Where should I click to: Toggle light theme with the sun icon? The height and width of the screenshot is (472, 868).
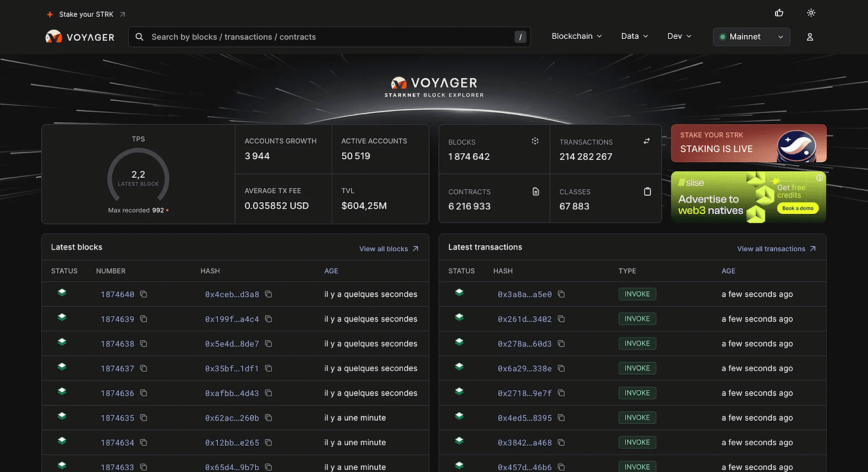(810, 13)
